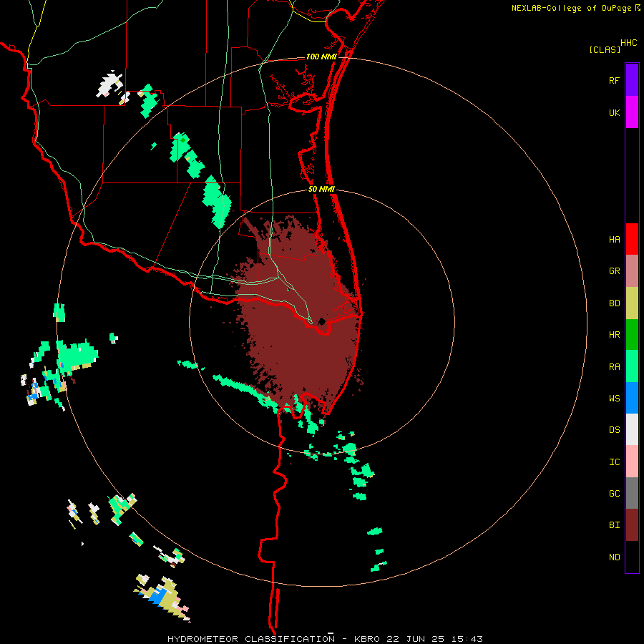The width and height of the screenshot is (644, 644).
Task: Click the HR dark green legend swatch
Action: coord(632,335)
